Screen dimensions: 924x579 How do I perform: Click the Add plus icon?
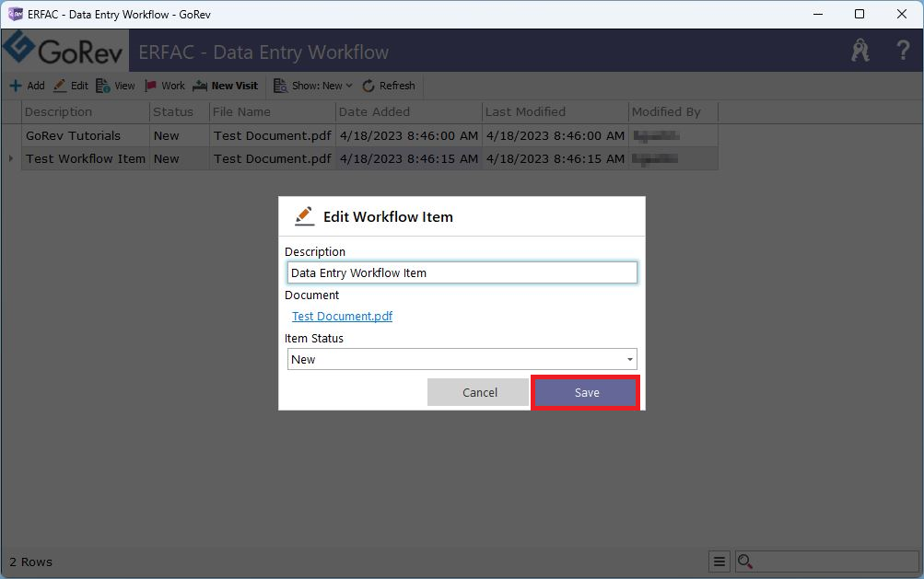click(16, 86)
